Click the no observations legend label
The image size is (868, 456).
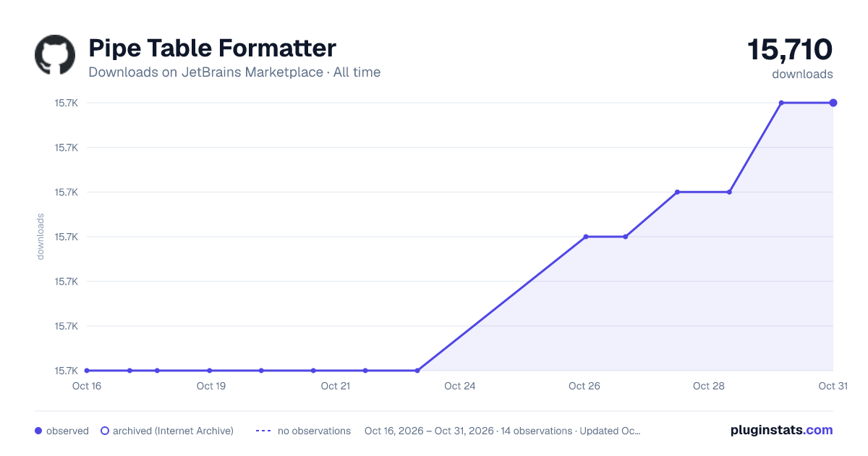pos(314,431)
